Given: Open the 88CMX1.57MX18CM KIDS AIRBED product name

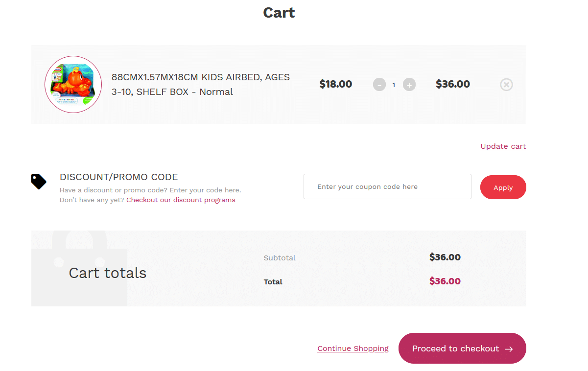Looking at the screenshot, I should pos(201,84).
